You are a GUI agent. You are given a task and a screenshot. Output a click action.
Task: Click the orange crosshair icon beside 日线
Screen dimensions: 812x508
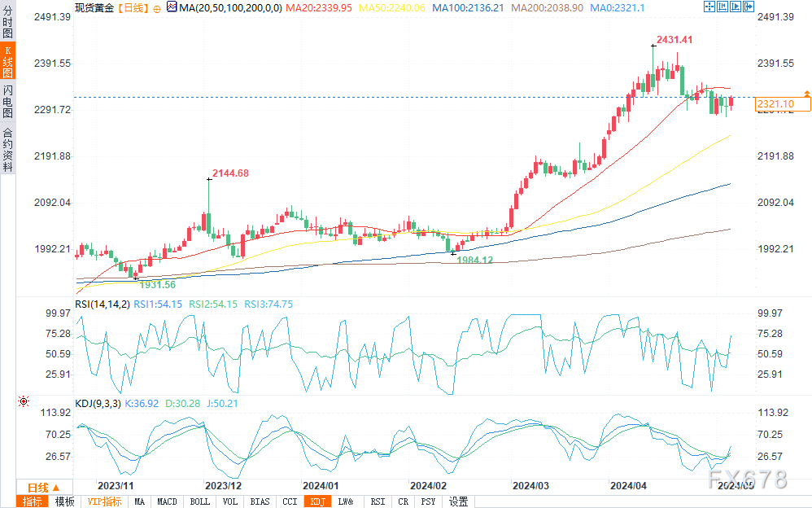point(156,7)
